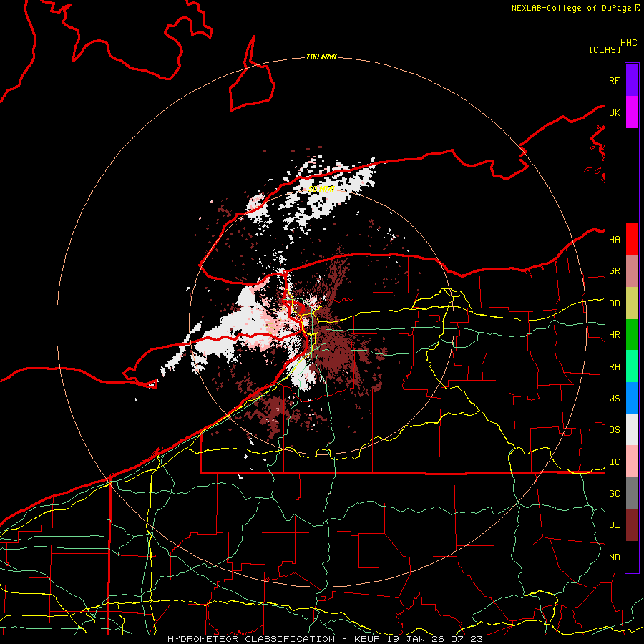Screen dimensions: 644x644
Task: Click the RA legend label
Action: [614, 367]
